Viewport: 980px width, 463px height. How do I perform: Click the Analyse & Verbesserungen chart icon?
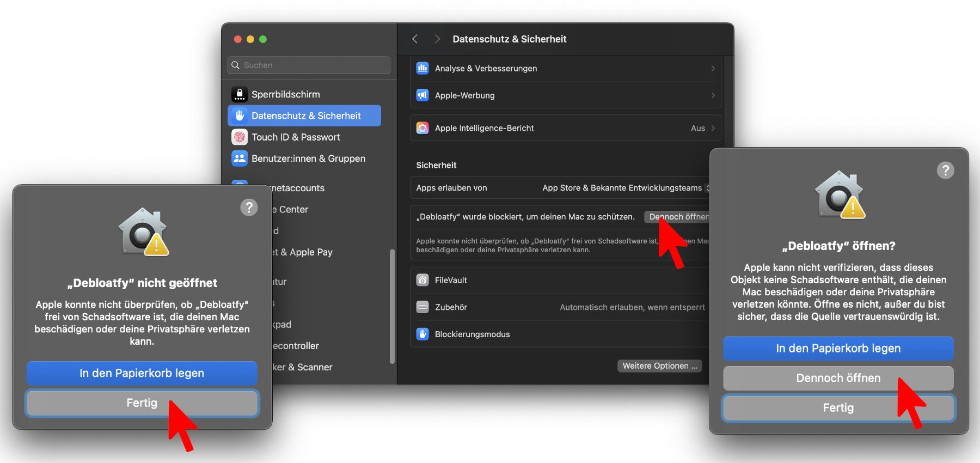pyautogui.click(x=422, y=69)
